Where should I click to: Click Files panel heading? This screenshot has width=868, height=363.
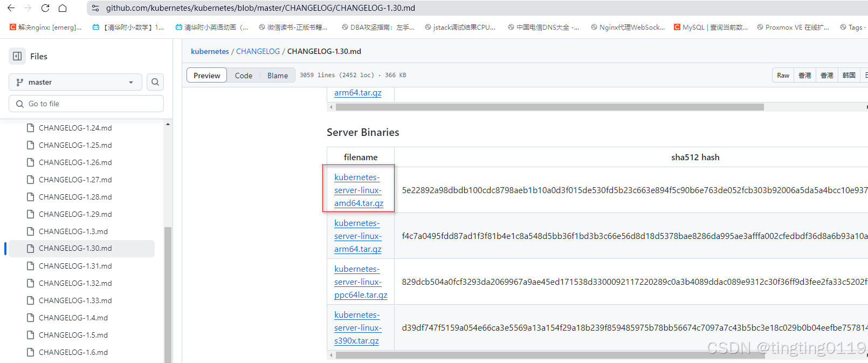pos(39,56)
